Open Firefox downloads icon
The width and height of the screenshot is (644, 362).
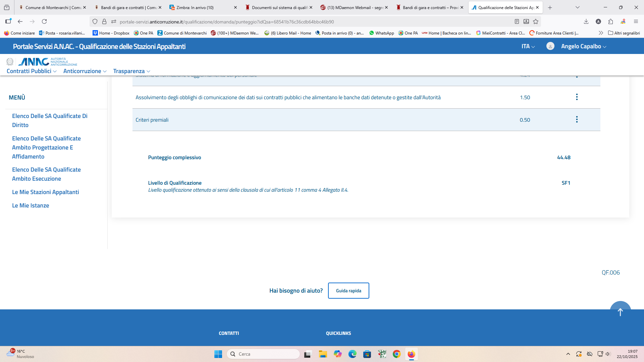(586, 21)
